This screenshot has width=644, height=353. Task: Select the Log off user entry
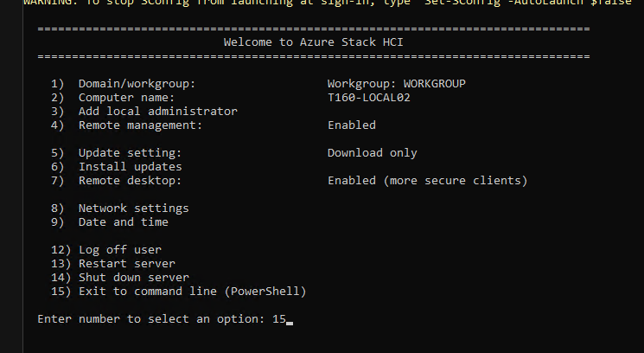[119, 250]
